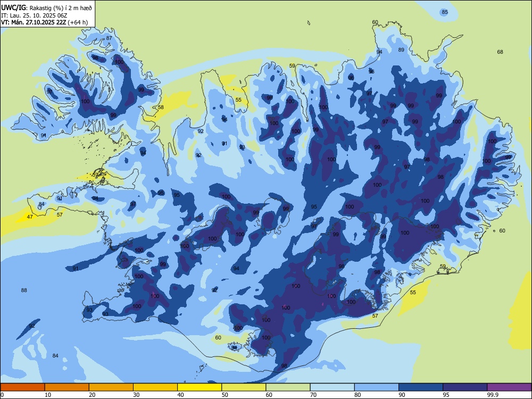Click the humidity value '85' on the map

445,12
